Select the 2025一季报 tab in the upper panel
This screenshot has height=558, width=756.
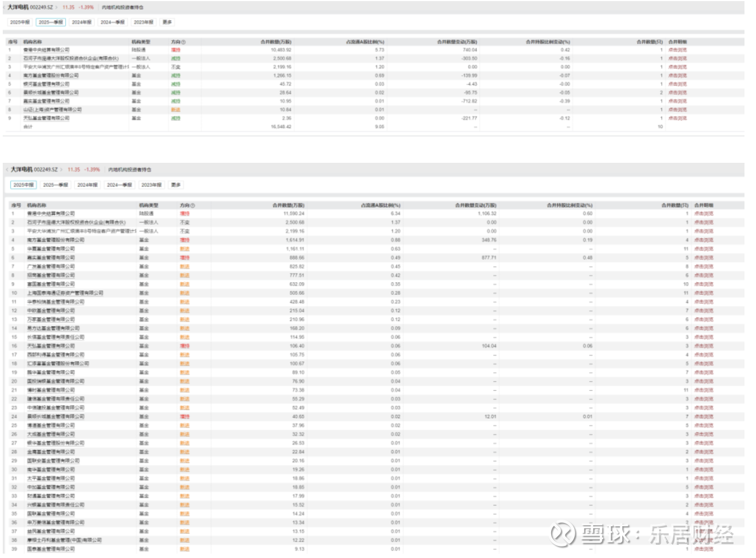pos(51,22)
